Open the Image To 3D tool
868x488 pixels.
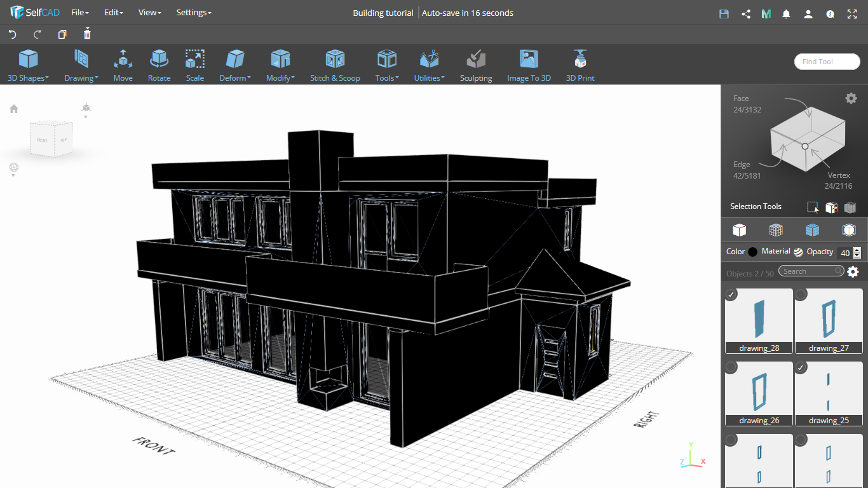coord(529,66)
